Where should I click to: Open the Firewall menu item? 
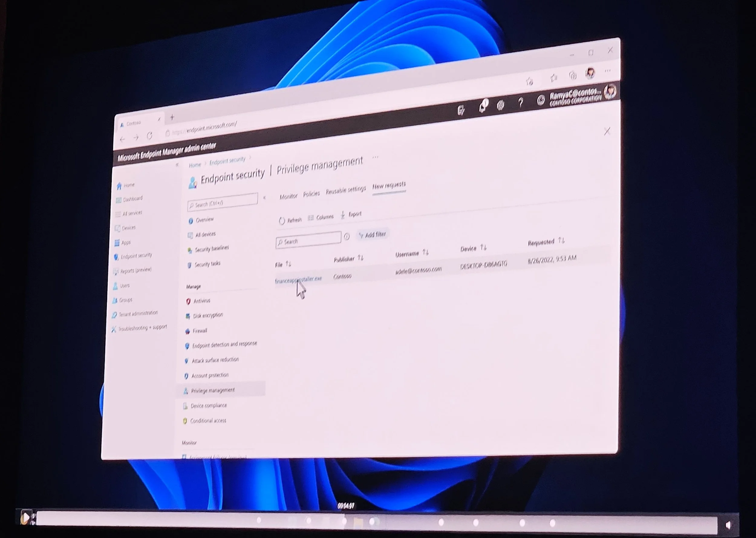(x=200, y=331)
